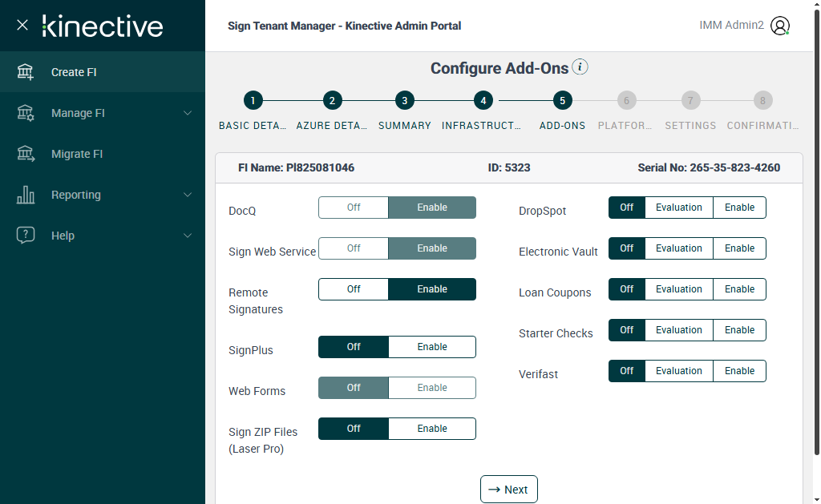This screenshot has height=504, width=821.
Task: Close the sidebar with the X icon
Action: click(22, 25)
